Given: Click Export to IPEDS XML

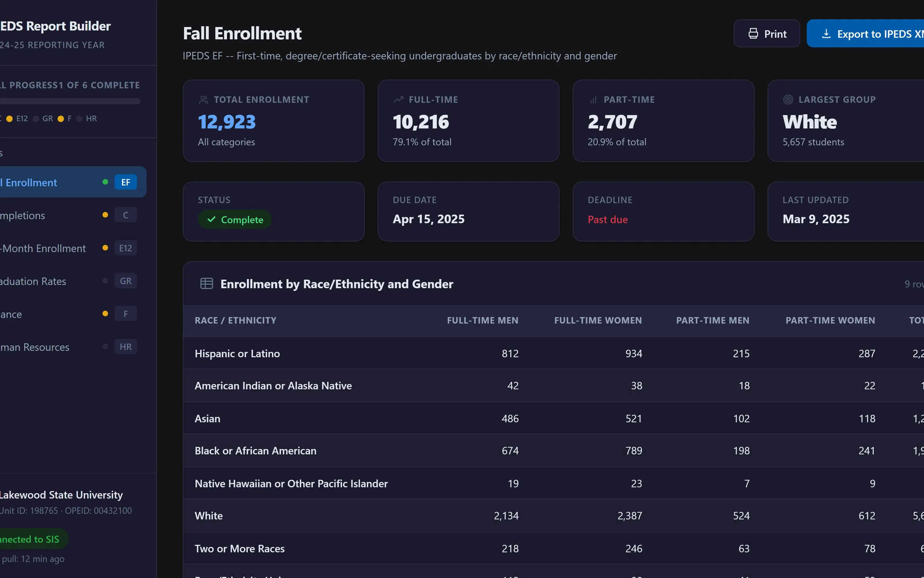Looking at the screenshot, I should click(874, 34).
